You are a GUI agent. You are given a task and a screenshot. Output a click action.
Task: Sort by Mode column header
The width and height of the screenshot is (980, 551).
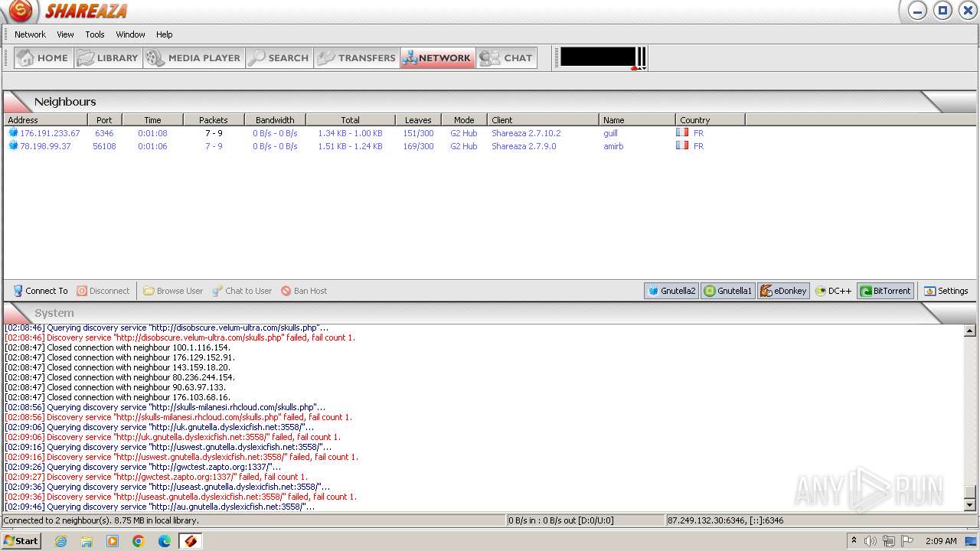pyautogui.click(x=464, y=120)
